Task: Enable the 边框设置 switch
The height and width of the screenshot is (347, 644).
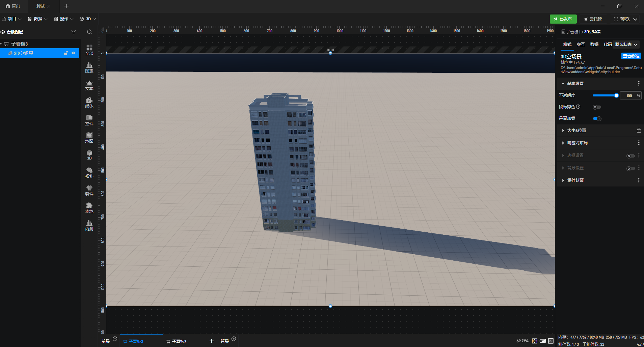Action: click(x=630, y=156)
